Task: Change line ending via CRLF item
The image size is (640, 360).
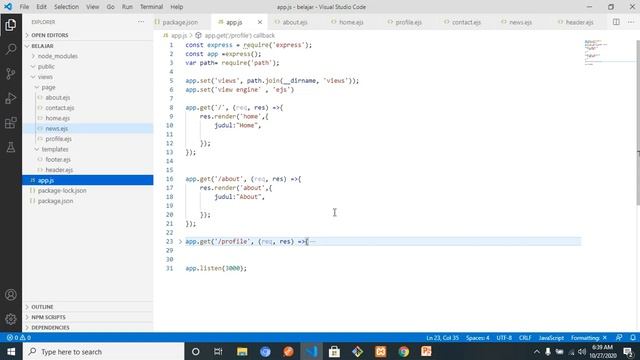Action: point(525,338)
